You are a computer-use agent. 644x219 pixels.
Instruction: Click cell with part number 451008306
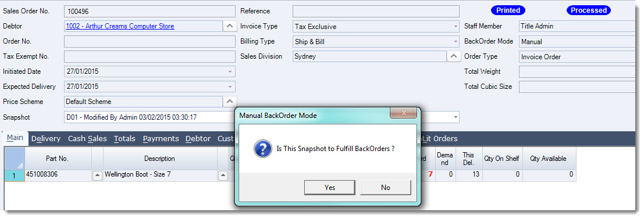point(58,175)
